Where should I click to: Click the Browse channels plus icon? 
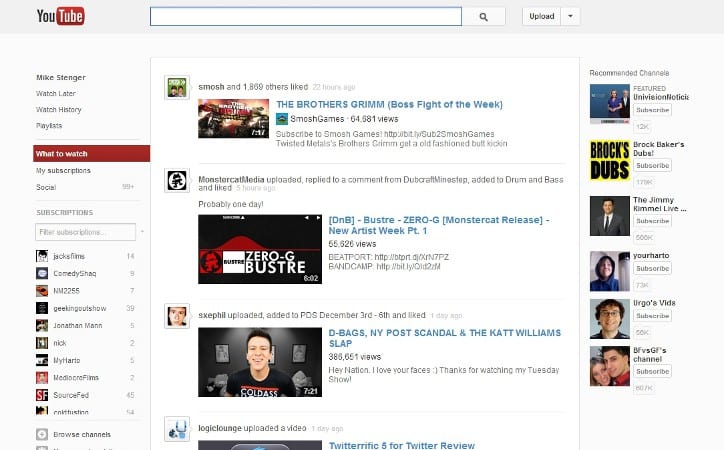pyautogui.click(x=42, y=434)
